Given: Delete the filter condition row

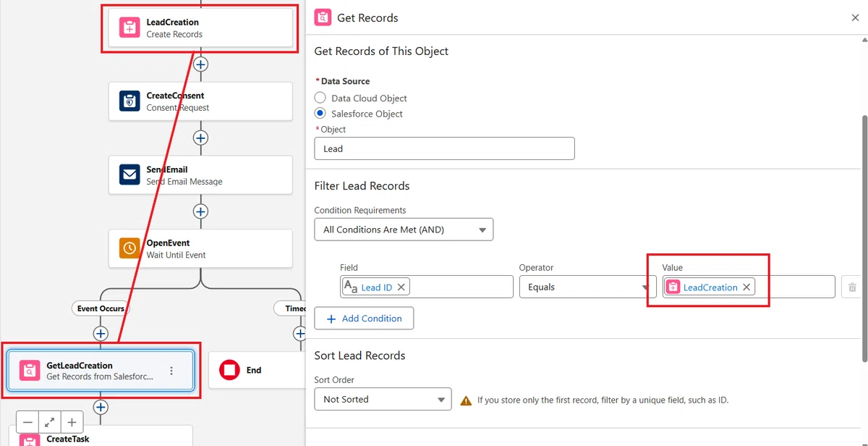Looking at the screenshot, I should pyautogui.click(x=852, y=287).
